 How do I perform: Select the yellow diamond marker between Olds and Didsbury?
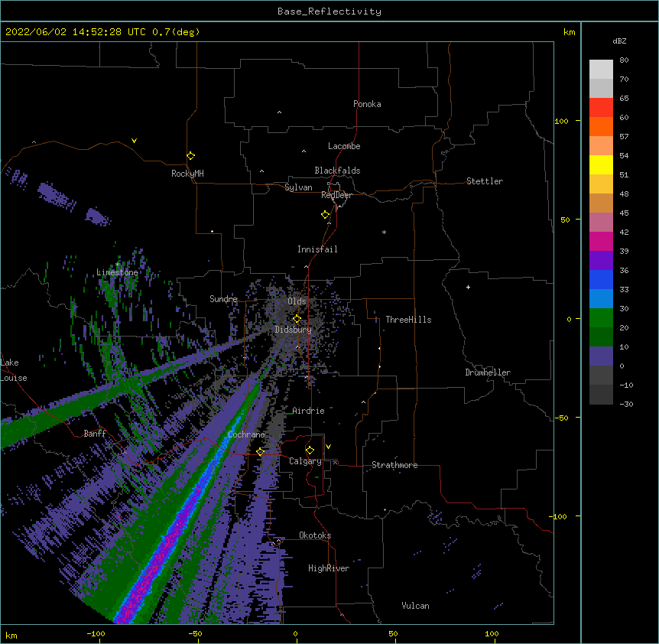pyautogui.click(x=297, y=319)
